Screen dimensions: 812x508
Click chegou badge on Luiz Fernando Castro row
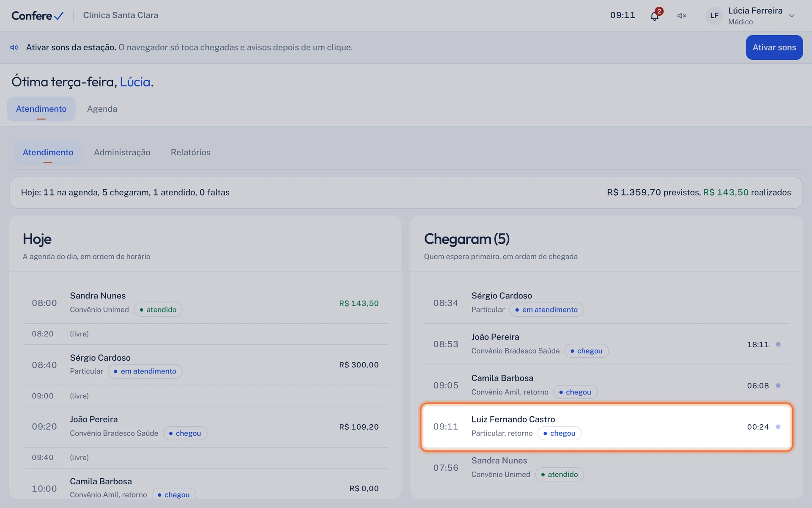click(x=560, y=433)
